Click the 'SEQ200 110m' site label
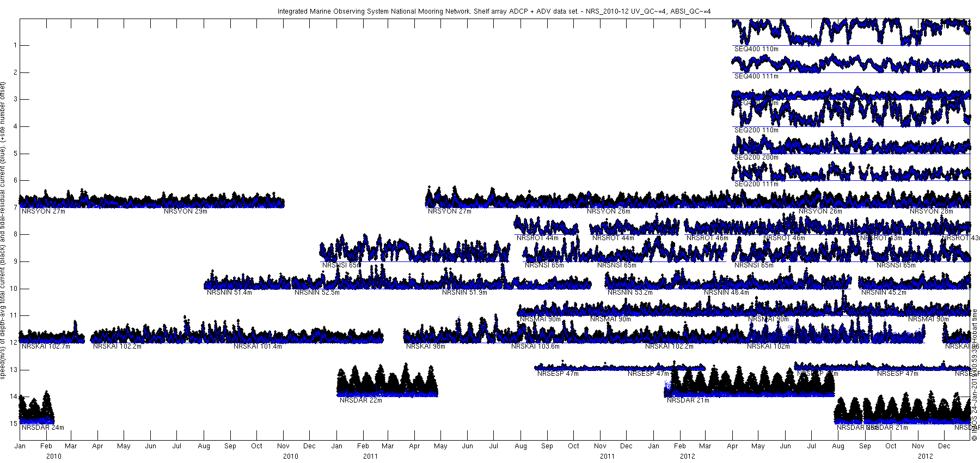This screenshot has height=463, width=980. [x=756, y=130]
